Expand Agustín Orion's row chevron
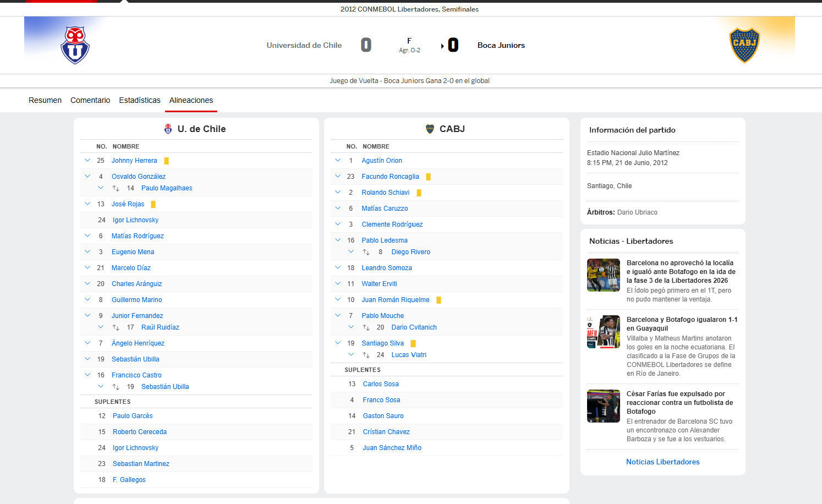Viewport: 822px width, 504px height. pos(338,160)
